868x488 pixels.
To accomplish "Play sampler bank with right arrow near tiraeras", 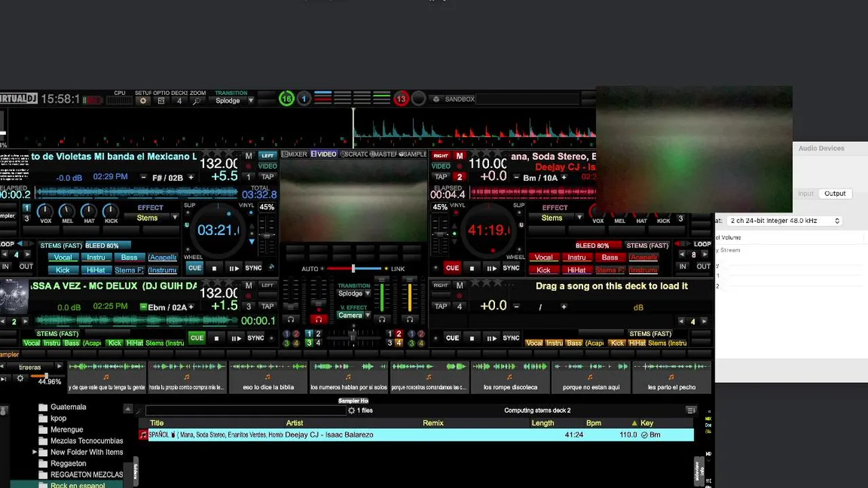I will 59,367.
